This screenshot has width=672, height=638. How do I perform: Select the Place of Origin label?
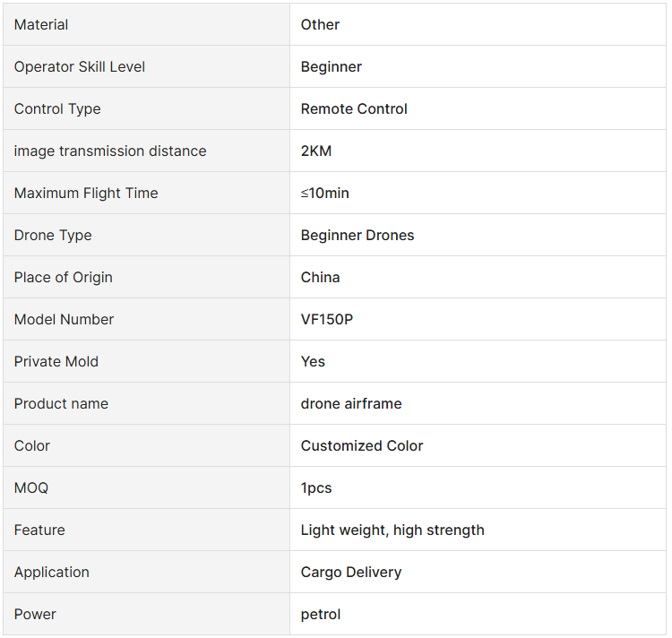point(64,277)
